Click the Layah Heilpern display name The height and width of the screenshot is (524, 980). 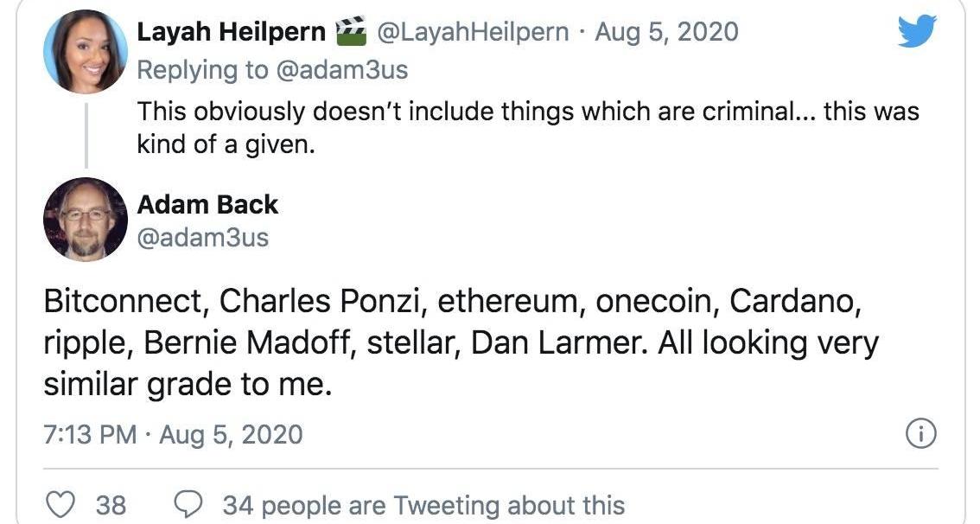pyautogui.click(x=232, y=32)
